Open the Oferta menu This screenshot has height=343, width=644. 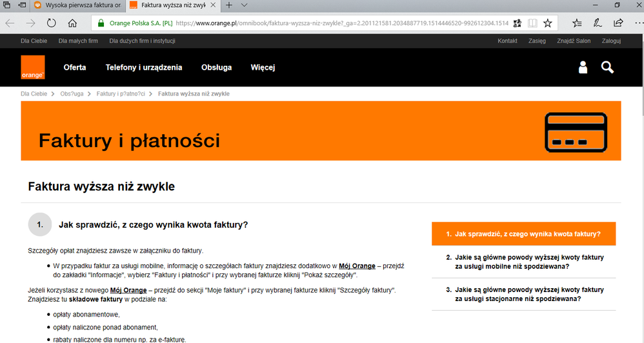pyautogui.click(x=75, y=67)
